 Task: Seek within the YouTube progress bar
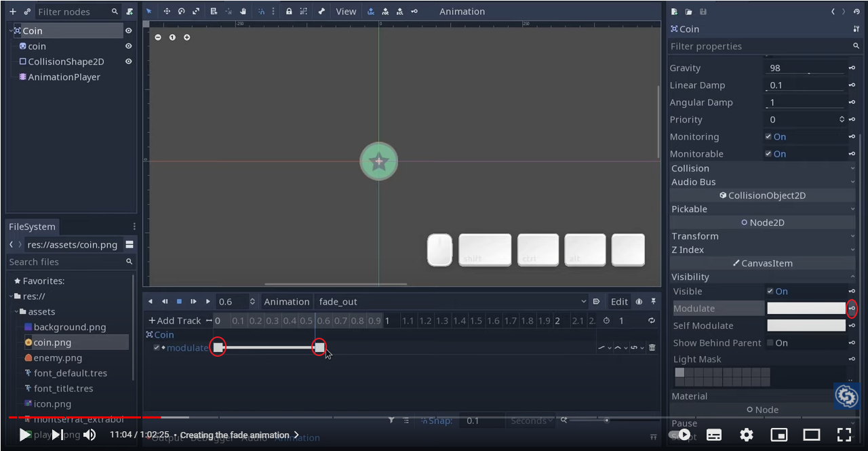pyautogui.click(x=434, y=418)
